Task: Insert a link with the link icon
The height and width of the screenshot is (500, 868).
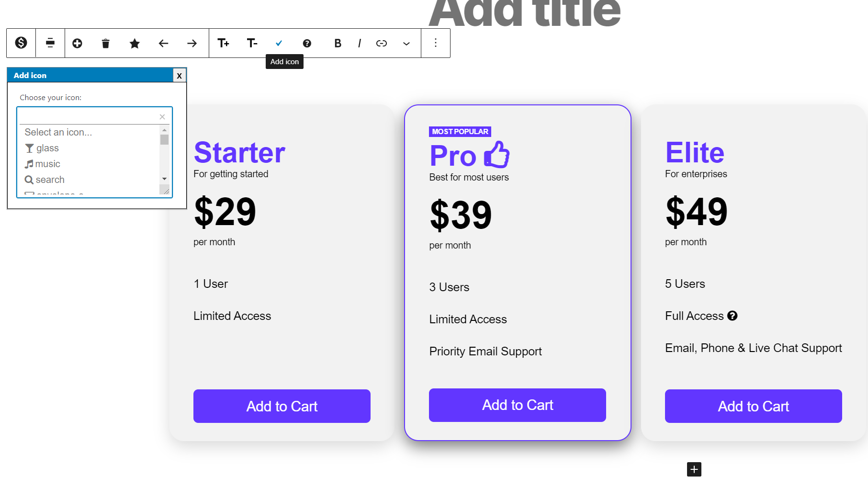Action: (x=382, y=43)
